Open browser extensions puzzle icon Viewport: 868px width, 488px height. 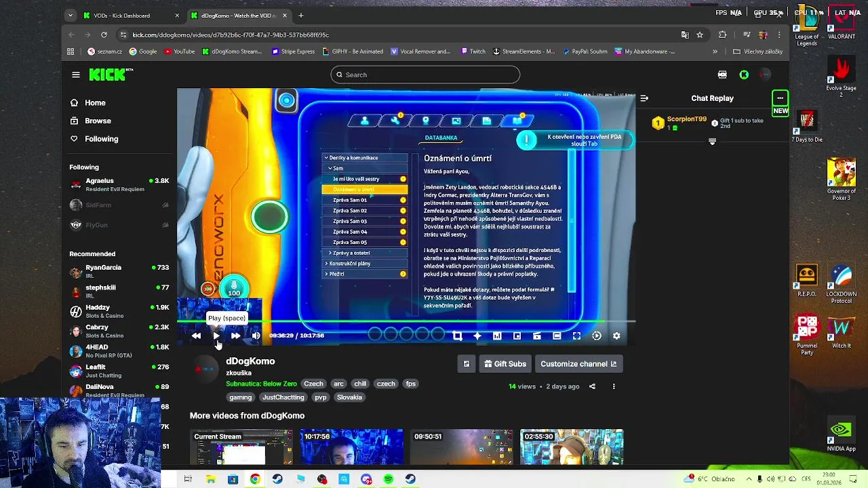722,35
